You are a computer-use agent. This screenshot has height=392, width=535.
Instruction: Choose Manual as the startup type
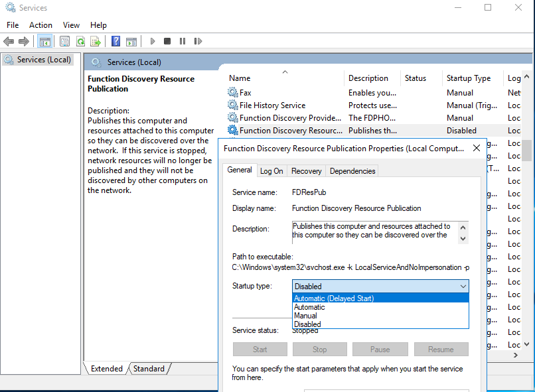click(310, 316)
